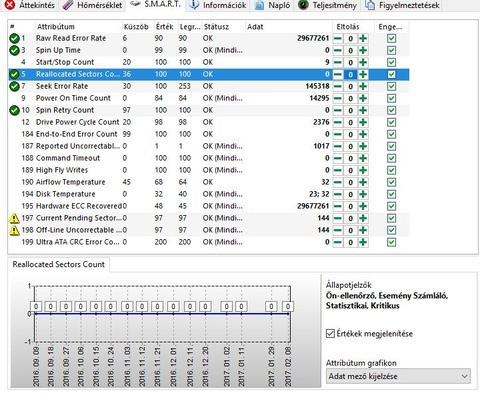Switch to Hőmérséklet tab

tap(93, 5)
